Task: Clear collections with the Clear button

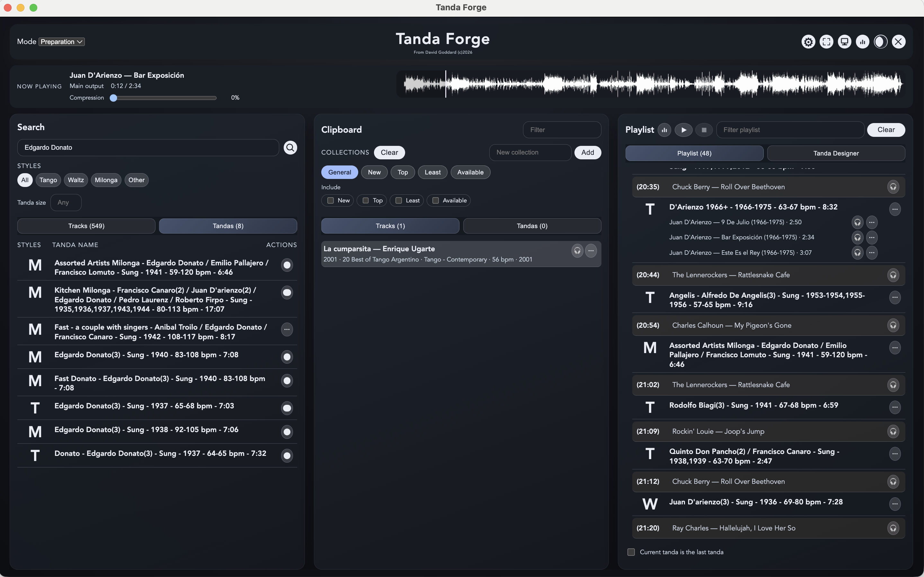Action: pyautogui.click(x=389, y=153)
